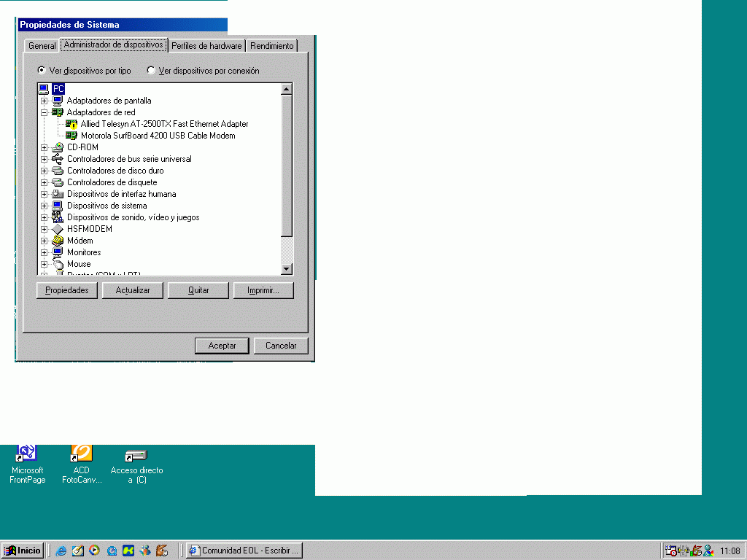Click the Monitores monitor icon

58,252
